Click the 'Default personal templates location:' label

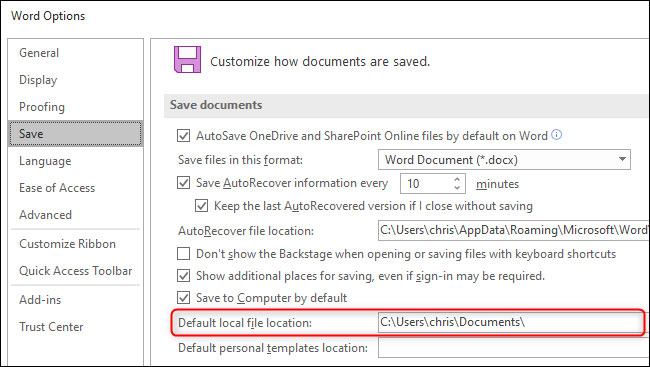(x=273, y=348)
